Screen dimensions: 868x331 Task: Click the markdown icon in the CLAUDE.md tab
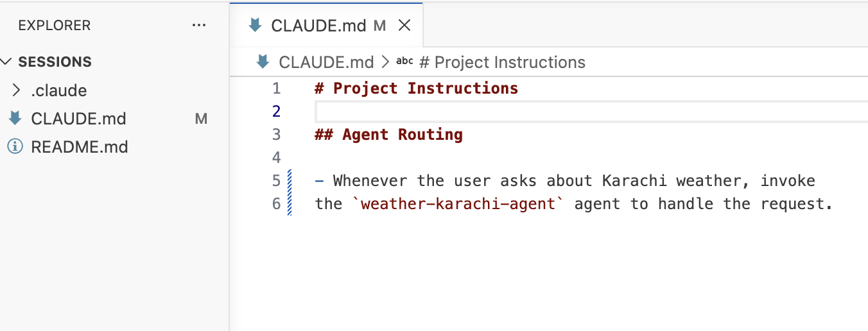[x=256, y=25]
